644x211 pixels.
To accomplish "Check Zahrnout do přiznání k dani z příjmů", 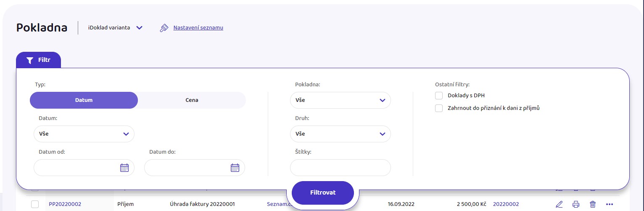I will point(439,108).
